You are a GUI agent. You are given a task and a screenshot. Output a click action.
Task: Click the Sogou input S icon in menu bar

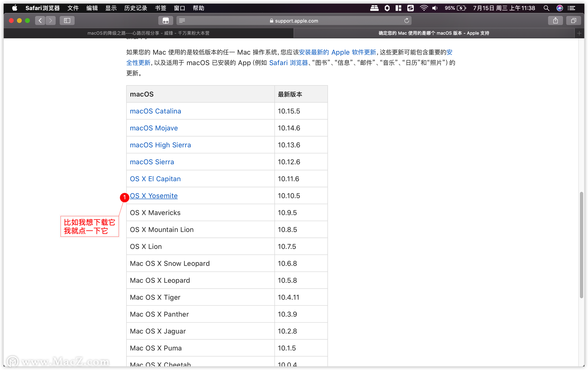[410, 8]
